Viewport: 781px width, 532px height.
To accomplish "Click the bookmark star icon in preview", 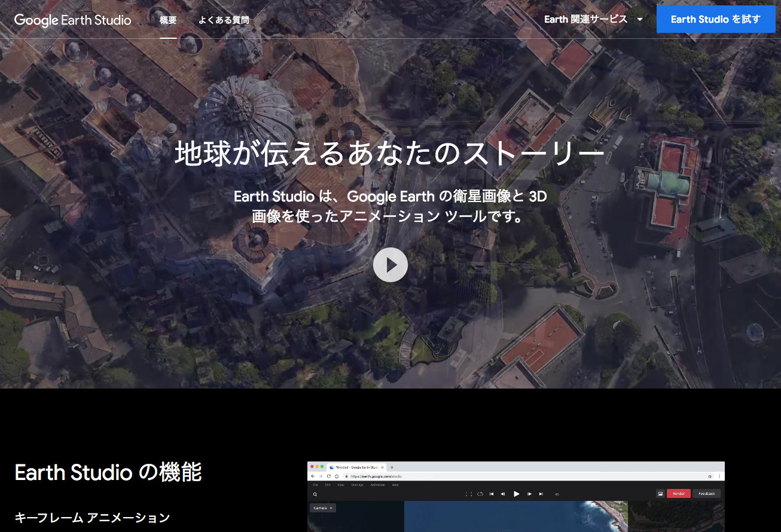I will tap(710, 476).
